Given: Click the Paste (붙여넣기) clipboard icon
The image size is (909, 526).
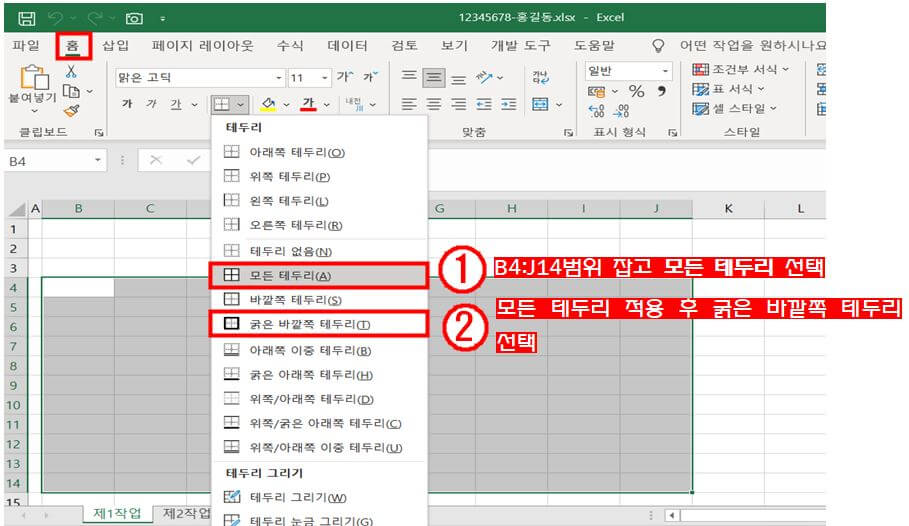Looking at the screenshot, I should pos(34,78).
